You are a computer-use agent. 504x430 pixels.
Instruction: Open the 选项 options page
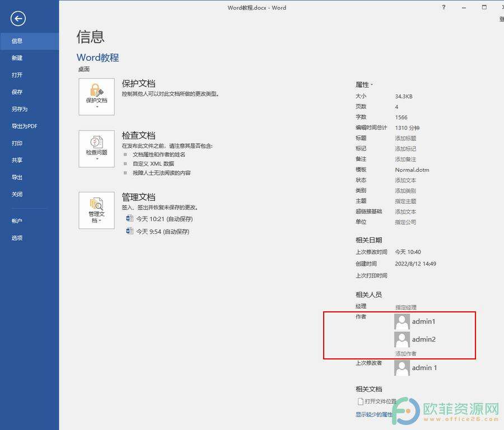29,238
